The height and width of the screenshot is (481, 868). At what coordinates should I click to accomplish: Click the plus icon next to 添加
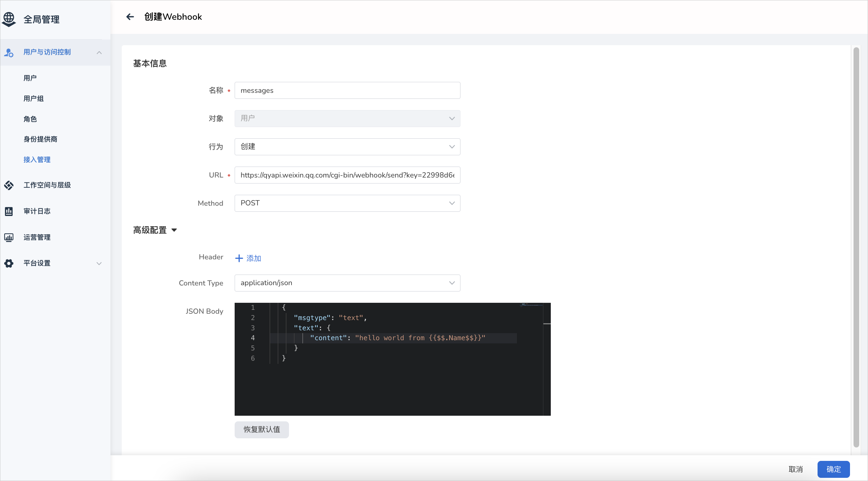point(239,258)
